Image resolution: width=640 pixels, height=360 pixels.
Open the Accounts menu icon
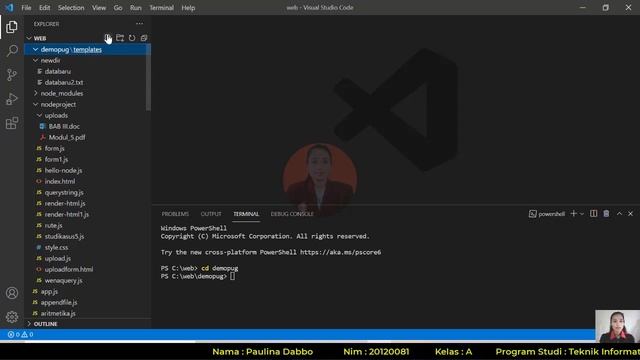[12, 293]
